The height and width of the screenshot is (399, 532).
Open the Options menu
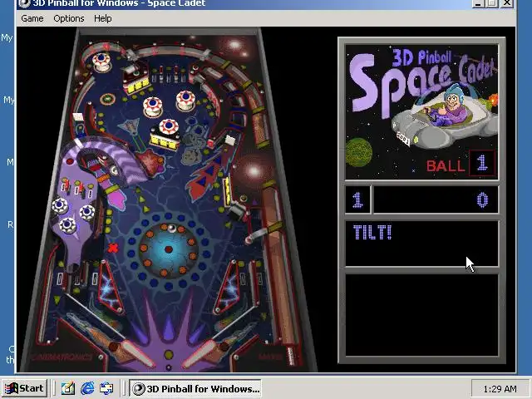pos(69,18)
